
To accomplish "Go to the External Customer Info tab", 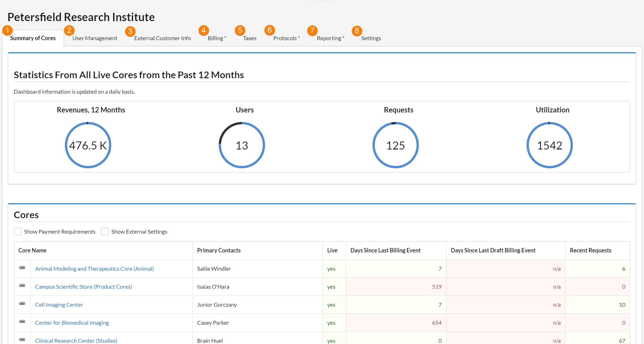I will point(162,38).
